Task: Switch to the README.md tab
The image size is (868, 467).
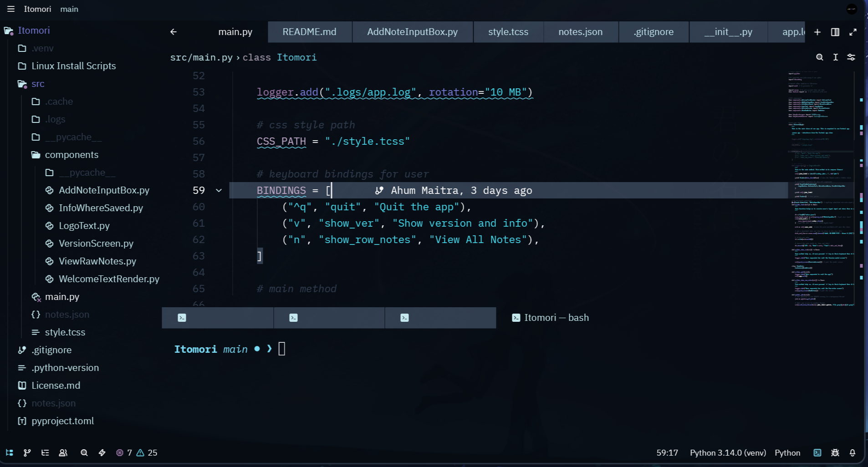Action: pyautogui.click(x=310, y=32)
